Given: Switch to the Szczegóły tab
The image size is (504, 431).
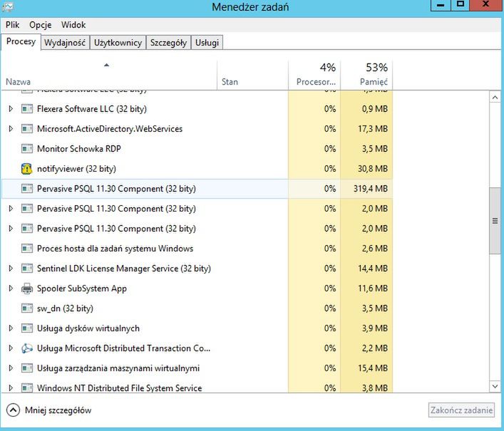Looking at the screenshot, I should point(168,43).
